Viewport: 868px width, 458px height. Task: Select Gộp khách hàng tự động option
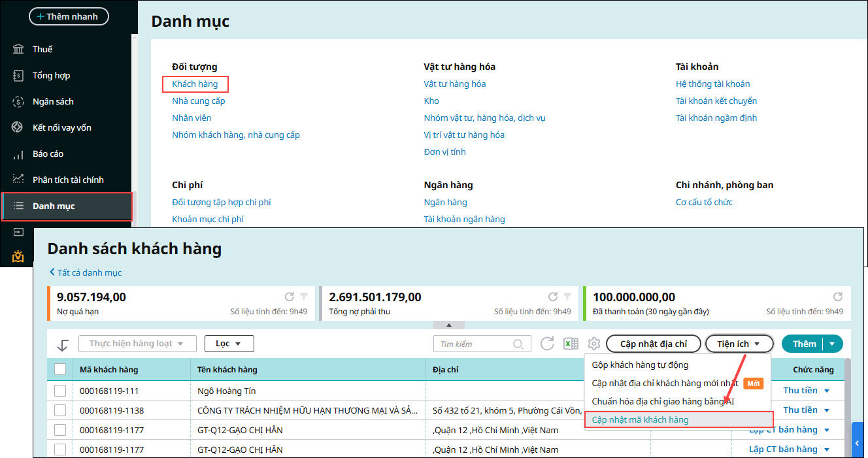639,365
